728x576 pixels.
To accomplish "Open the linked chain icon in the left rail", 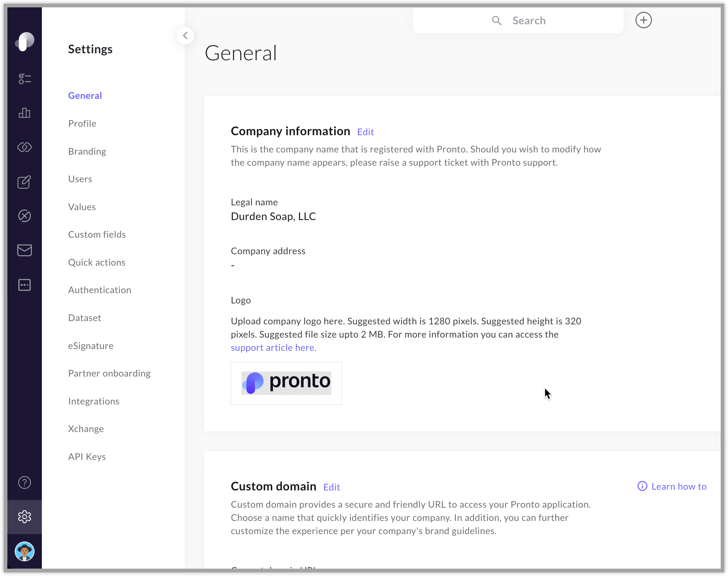I will 25,147.
